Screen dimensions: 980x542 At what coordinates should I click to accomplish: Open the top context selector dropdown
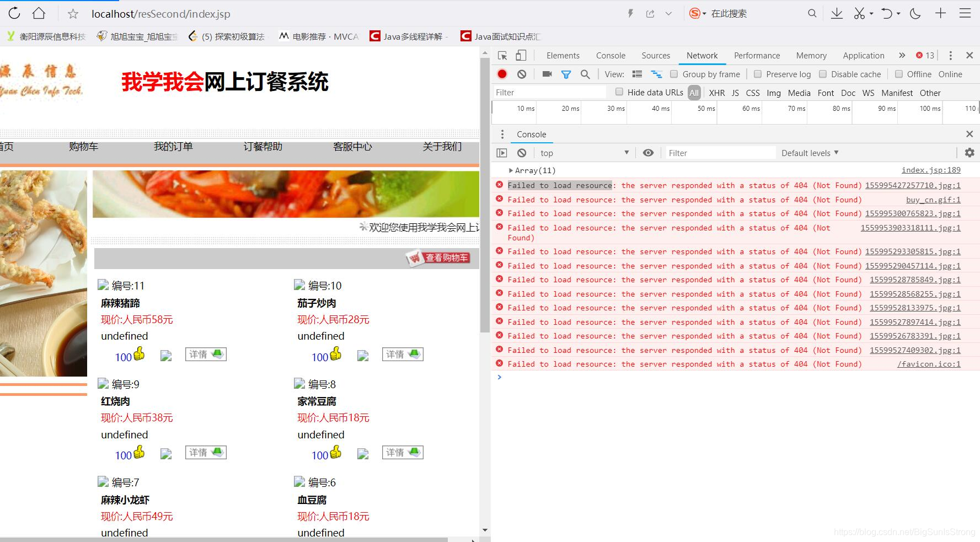[x=585, y=153]
